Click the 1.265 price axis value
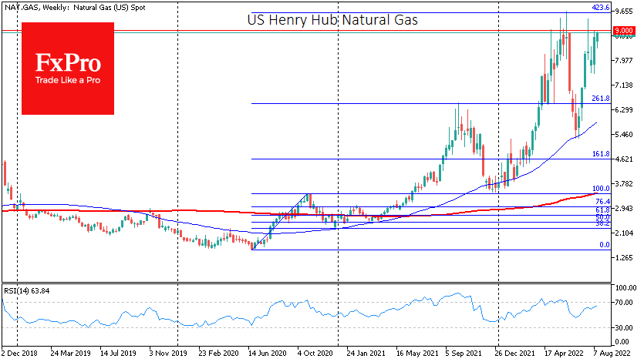Screen dimensions: 644x362 pyautogui.click(x=625, y=258)
